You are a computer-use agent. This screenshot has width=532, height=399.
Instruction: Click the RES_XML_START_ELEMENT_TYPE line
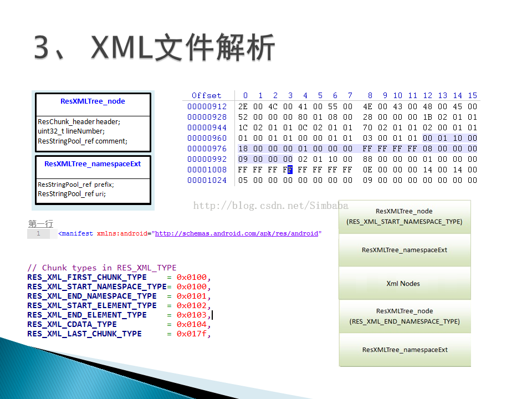[119, 305]
